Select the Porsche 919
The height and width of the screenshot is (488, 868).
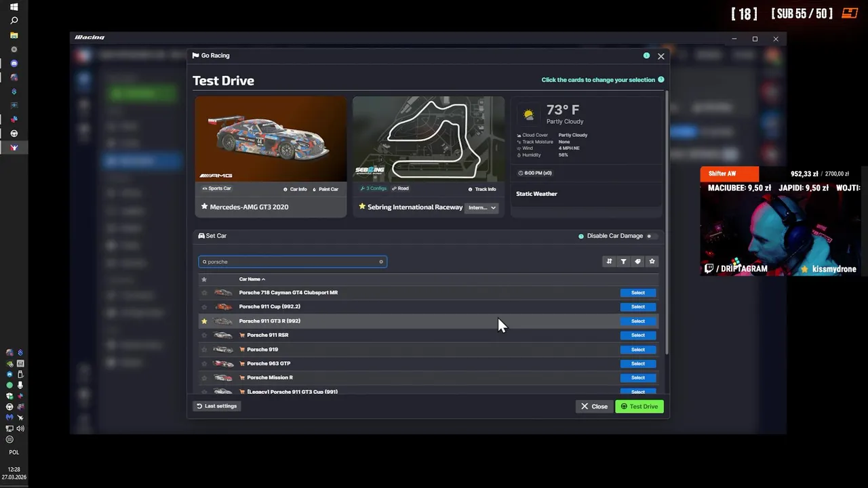point(638,350)
